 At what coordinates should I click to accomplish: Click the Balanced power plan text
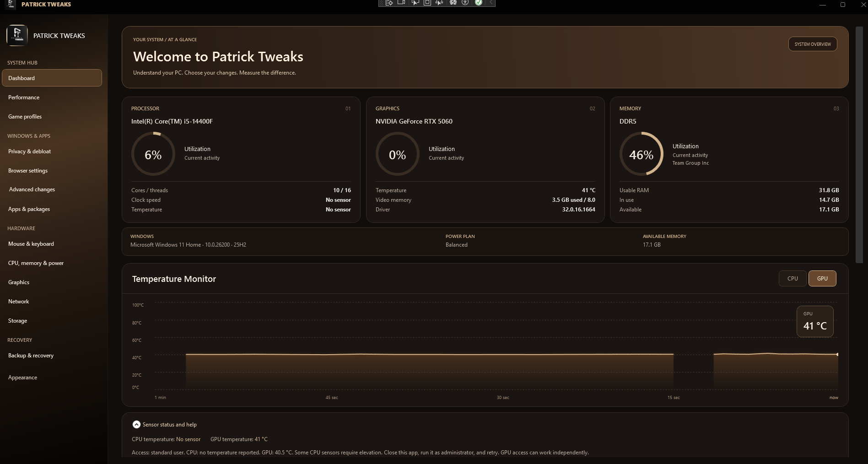(457, 245)
